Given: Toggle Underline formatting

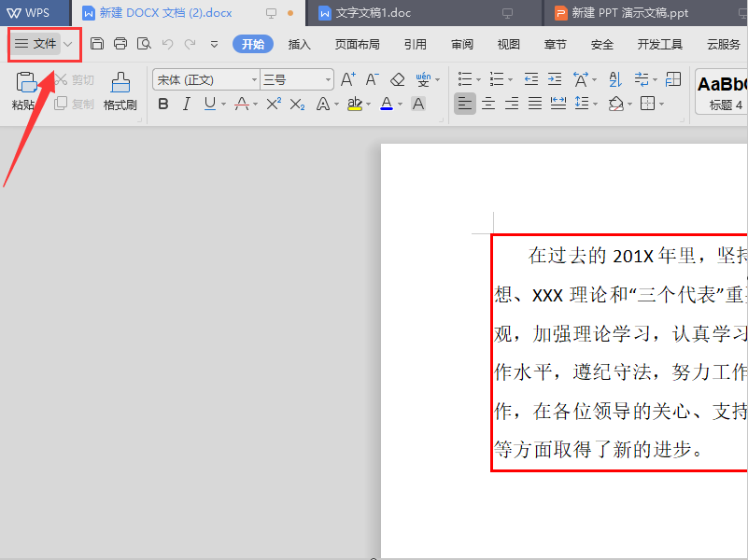Looking at the screenshot, I should tap(210, 104).
